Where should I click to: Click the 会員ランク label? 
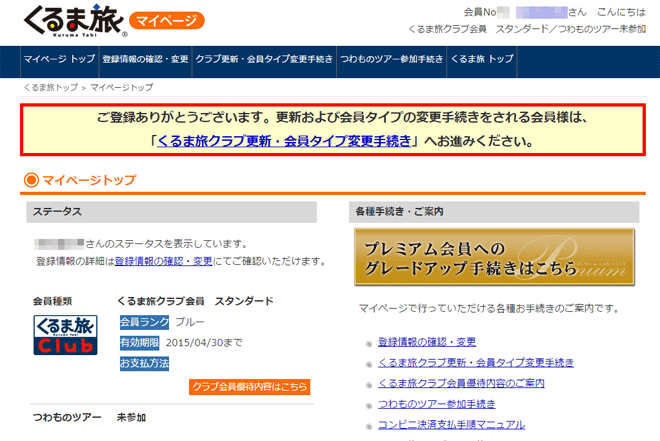pos(144,322)
